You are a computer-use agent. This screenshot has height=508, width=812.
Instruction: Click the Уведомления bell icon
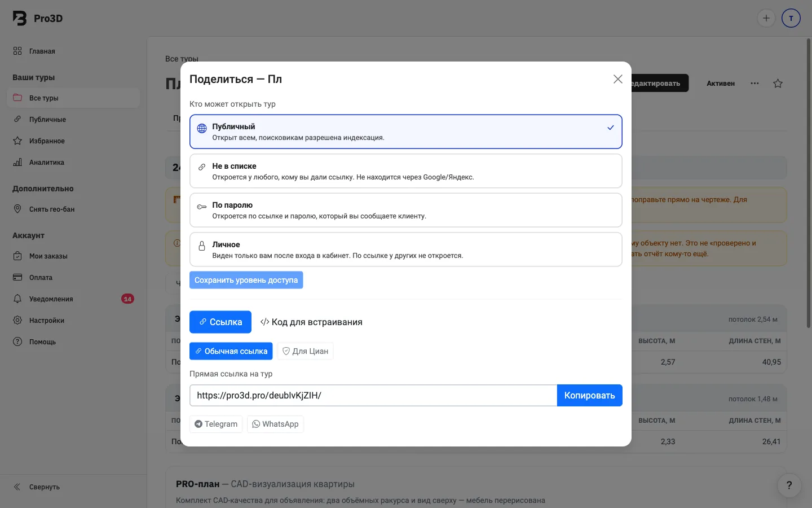point(17,299)
